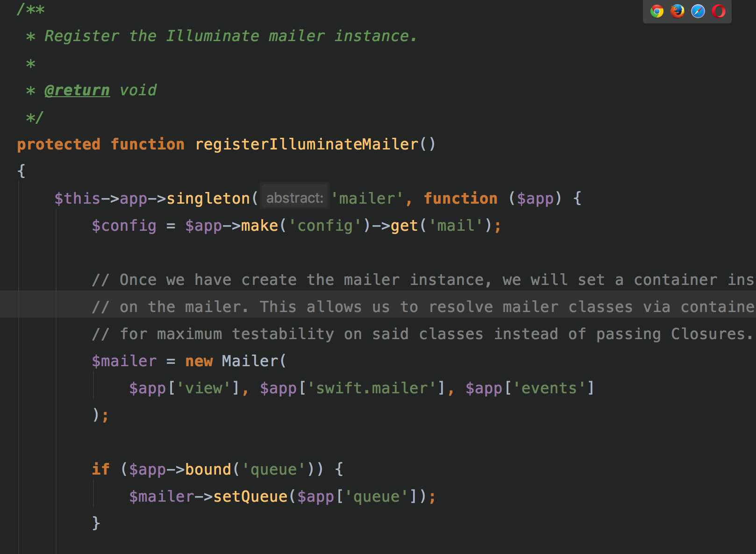Click the $this variable

click(x=77, y=199)
